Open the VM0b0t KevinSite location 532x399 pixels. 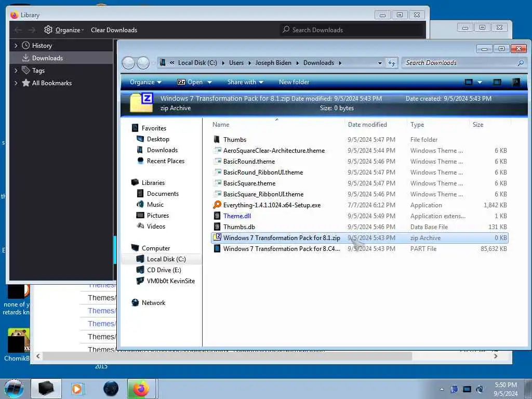(x=170, y=281)
